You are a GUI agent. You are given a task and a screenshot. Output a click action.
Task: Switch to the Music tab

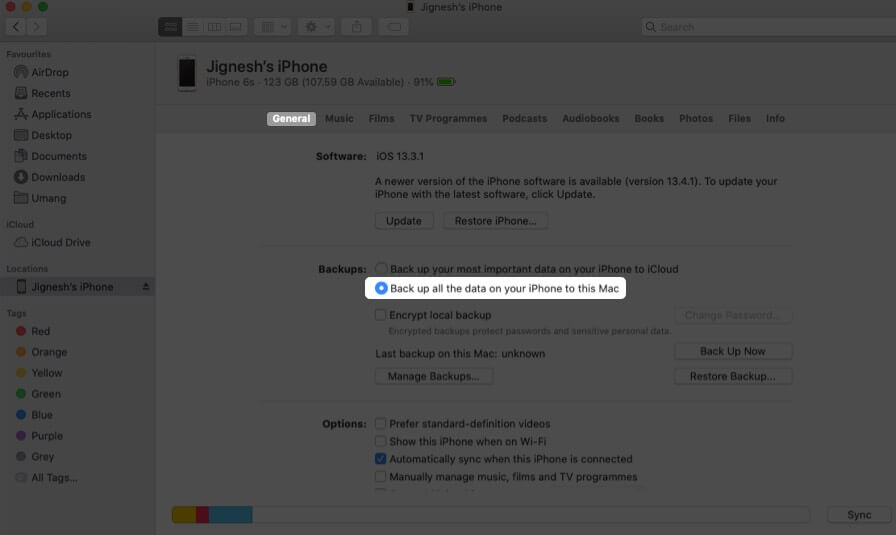[339, 118]
